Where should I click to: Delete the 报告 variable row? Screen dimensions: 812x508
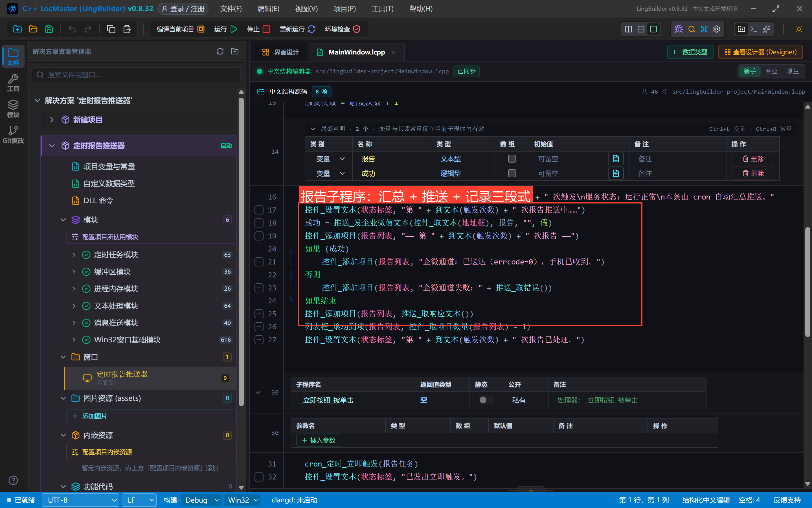pos(752,159)
